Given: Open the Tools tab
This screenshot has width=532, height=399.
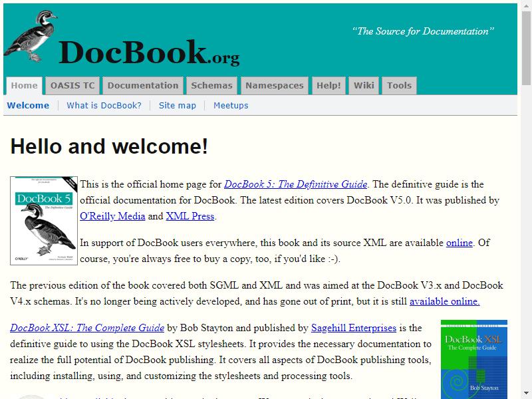Looking at the screenshot, I should (400, 86).
